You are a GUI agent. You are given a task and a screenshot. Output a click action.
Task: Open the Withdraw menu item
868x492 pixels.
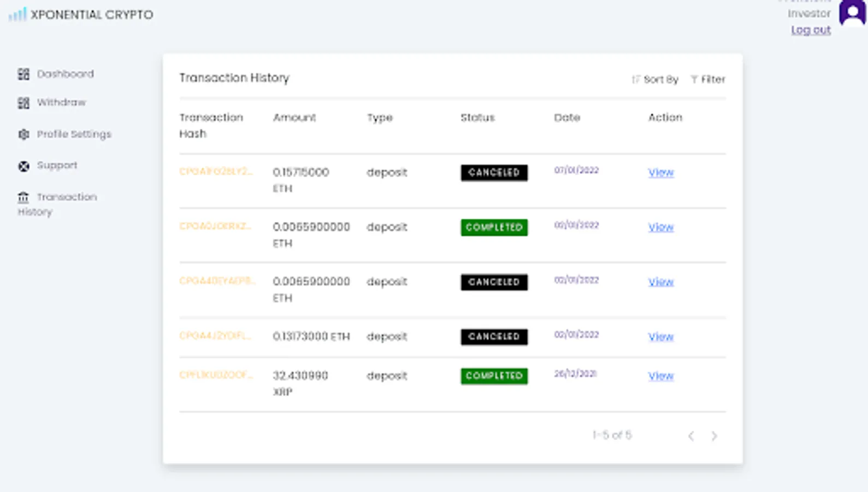click(61, 103)
